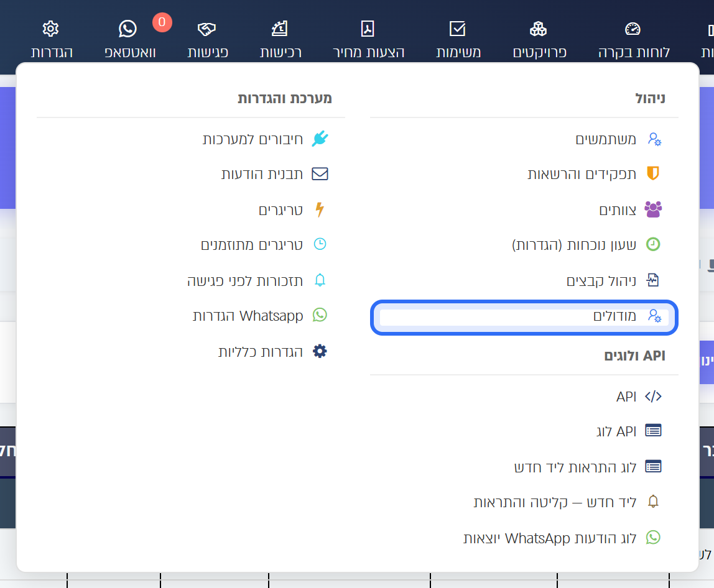Click the lightning icon next to טריגרים

(320, 209)
